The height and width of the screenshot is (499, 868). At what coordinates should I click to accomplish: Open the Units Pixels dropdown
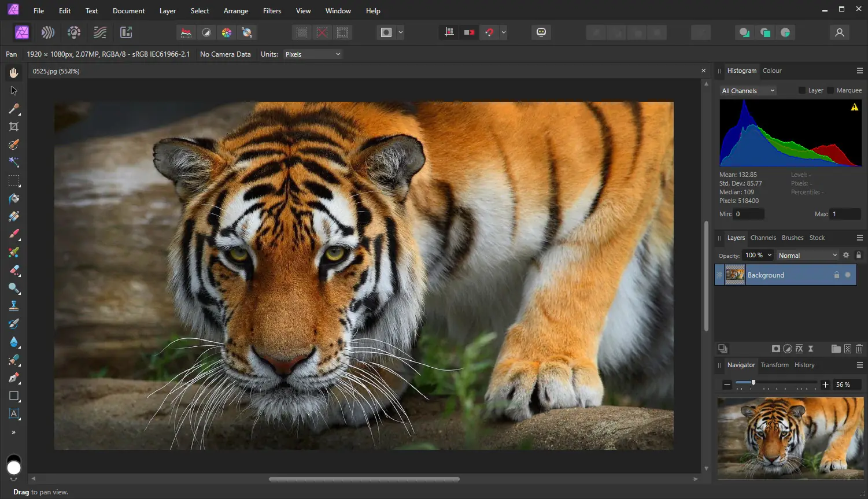[313, 54]
